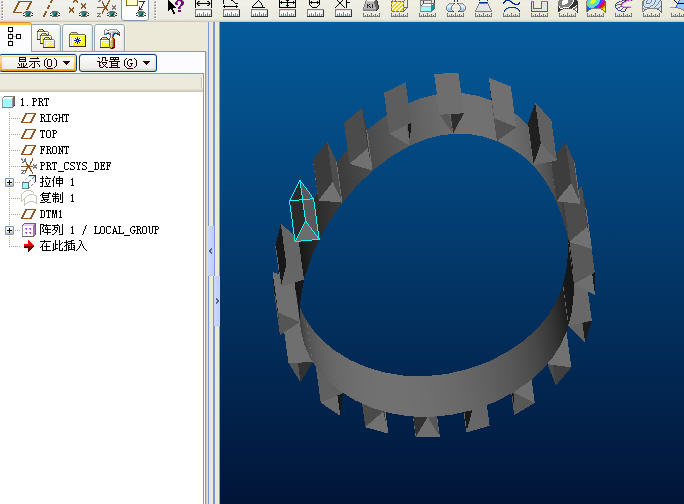Open the Area measurement tool
684x504 pixels.
(287, 8)
